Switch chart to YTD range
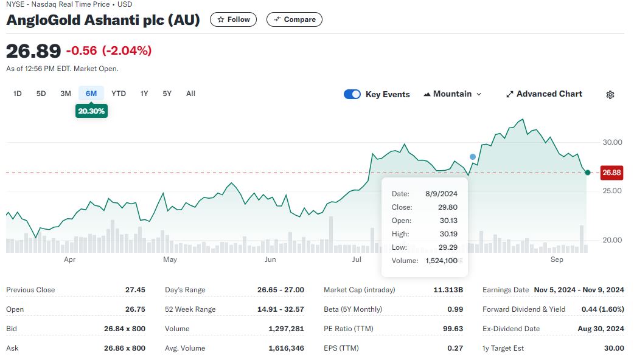The image size is (634, 364). pyautogui.click(x=119, y=94)
